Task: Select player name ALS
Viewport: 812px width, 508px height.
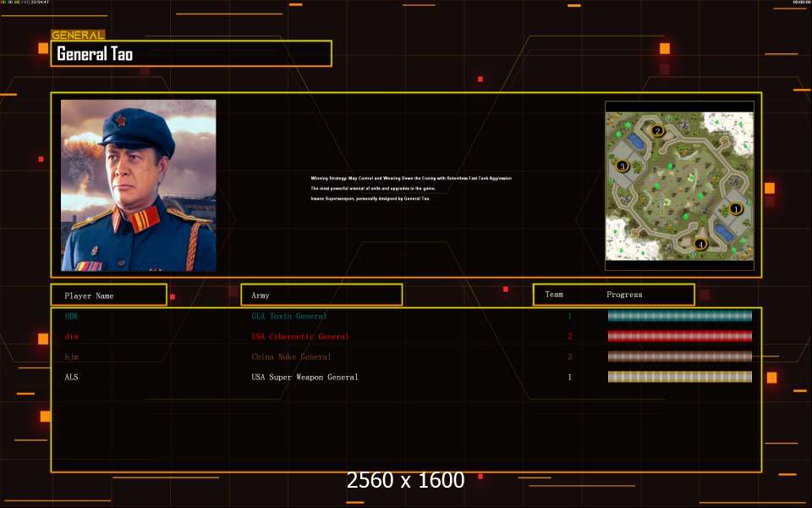Action: click(71, 377)
